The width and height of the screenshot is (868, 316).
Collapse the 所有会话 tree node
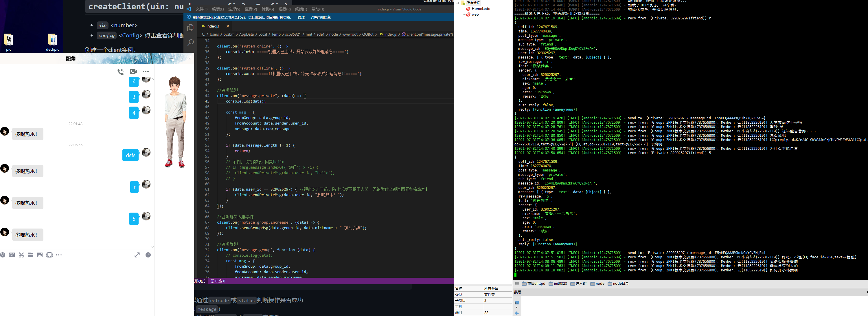(458, 3)
